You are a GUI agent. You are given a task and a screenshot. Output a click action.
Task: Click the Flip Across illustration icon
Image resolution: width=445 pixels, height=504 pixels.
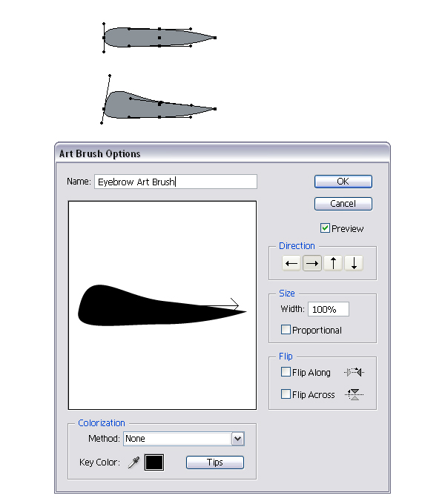(355, 395)
